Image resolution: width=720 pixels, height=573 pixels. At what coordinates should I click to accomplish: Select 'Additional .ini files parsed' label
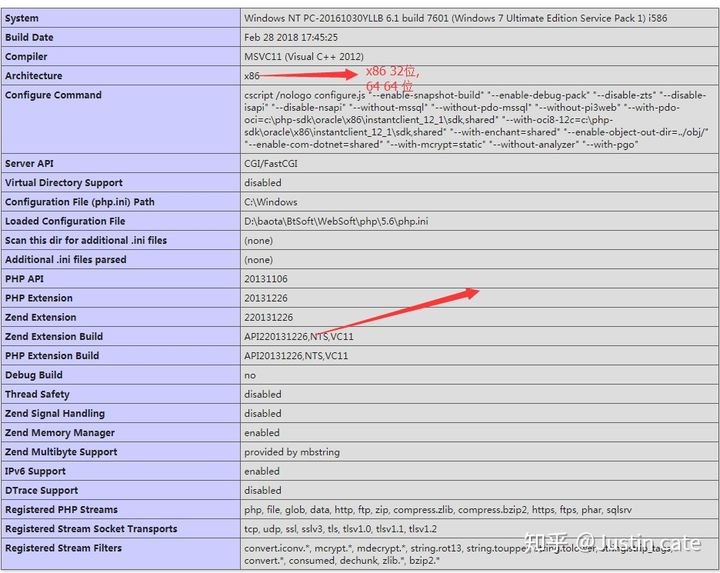[65, 260]
